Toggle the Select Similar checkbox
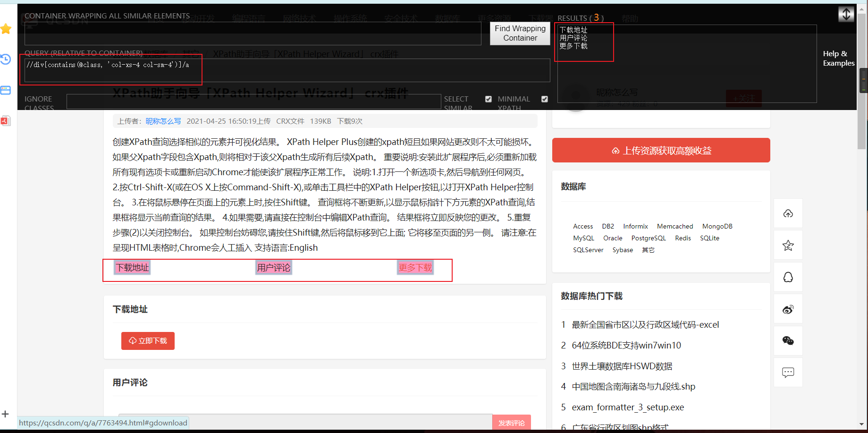 pos(489,99)
